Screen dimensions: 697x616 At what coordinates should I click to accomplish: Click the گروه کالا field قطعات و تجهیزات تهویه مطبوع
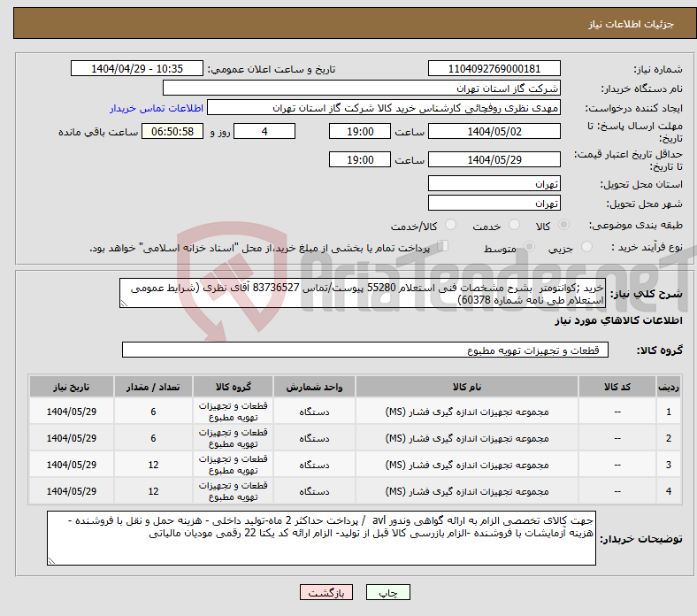[x=365, y=350]
